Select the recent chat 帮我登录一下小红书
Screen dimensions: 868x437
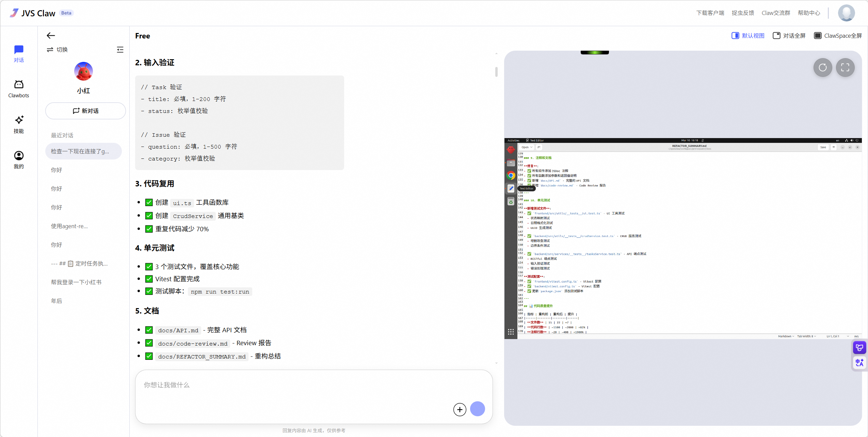coord(76,282)
